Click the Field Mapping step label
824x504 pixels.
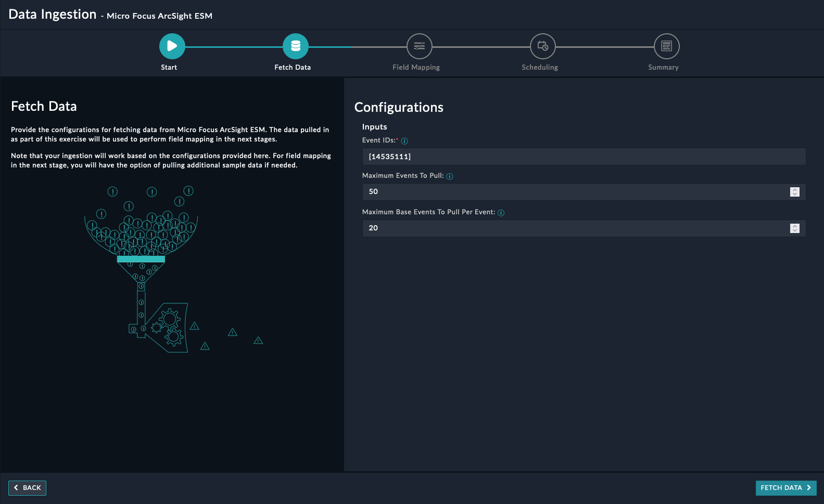(x=416, y=68)
